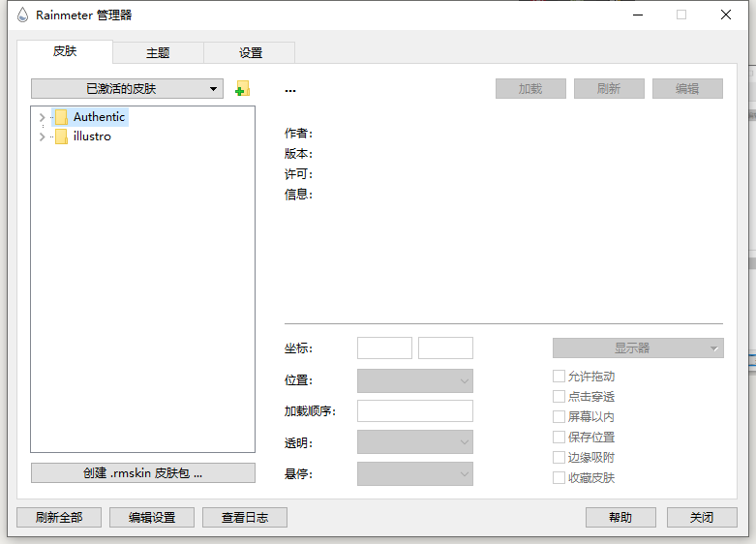The width and height of the screenshot is (756, 544).
Task: Check the 收藏皮肤 checkbox
Action: pyautogui.click(x=559, y=478)
